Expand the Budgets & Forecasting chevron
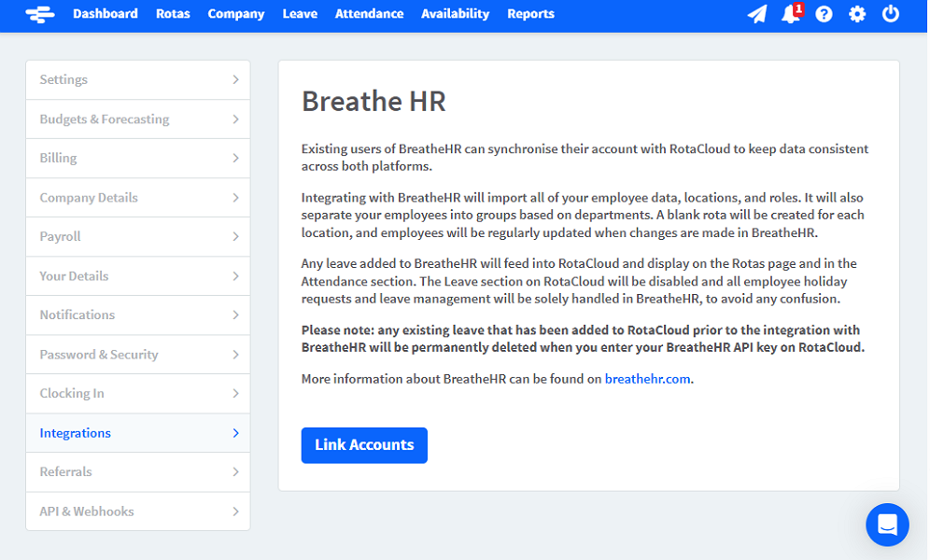The height and width of the screenshot is (560, 930). [235, 119]
